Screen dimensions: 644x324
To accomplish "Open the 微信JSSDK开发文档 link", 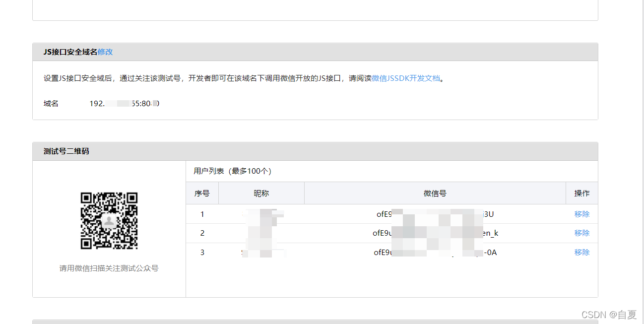I will tap(406, 78).
